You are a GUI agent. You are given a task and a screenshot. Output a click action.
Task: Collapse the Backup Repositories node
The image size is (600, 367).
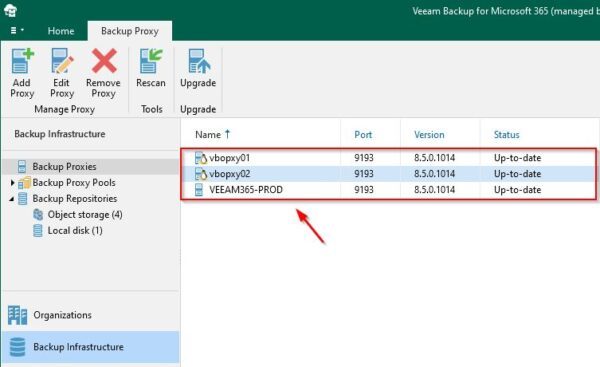(x=12, y=199)
